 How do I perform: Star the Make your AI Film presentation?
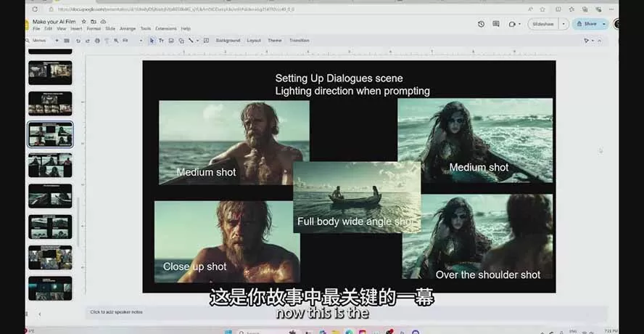pyautogui.click(x=83, y=22)
